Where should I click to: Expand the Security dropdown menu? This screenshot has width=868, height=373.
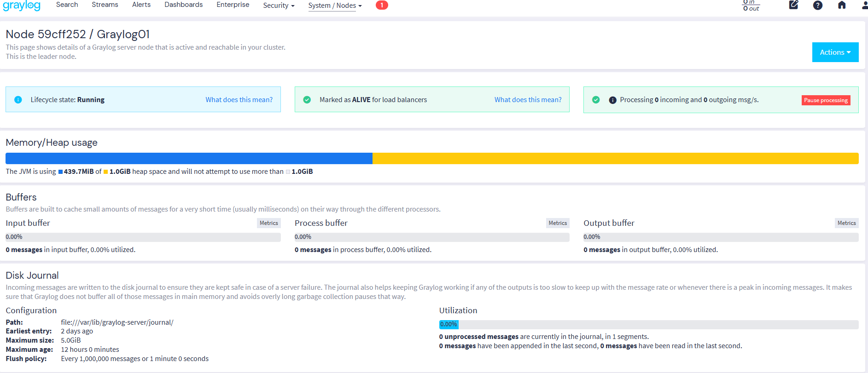pyautogui.click(x=279, y=6)
